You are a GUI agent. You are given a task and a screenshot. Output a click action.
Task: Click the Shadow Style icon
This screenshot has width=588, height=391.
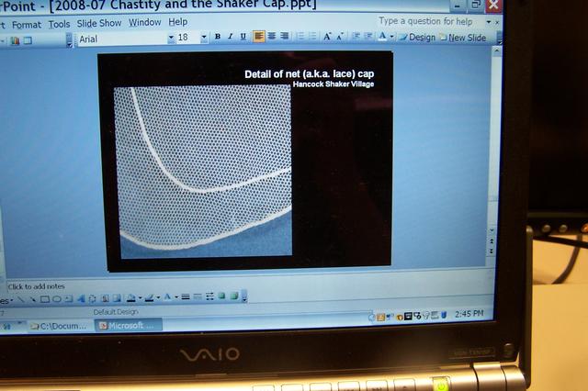click(222, 296)
